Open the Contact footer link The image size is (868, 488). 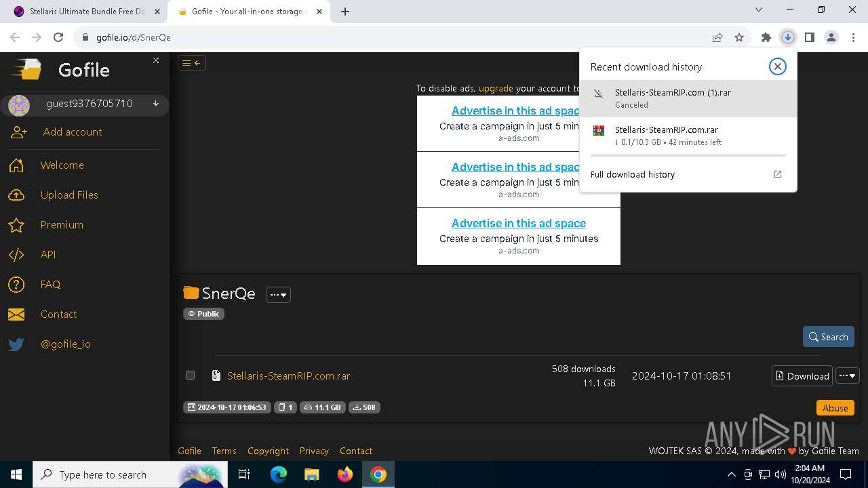pyautogui.click(x=356, y=451)
